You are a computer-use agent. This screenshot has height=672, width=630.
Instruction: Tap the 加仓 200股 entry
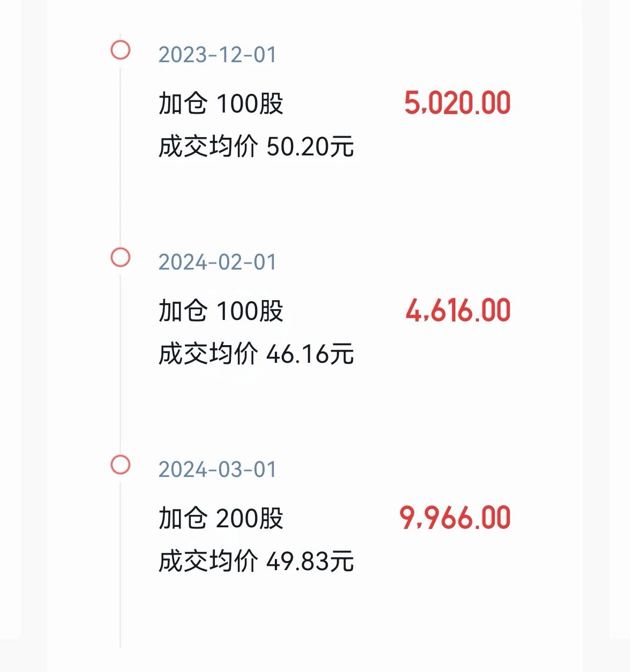coord(221,518)
